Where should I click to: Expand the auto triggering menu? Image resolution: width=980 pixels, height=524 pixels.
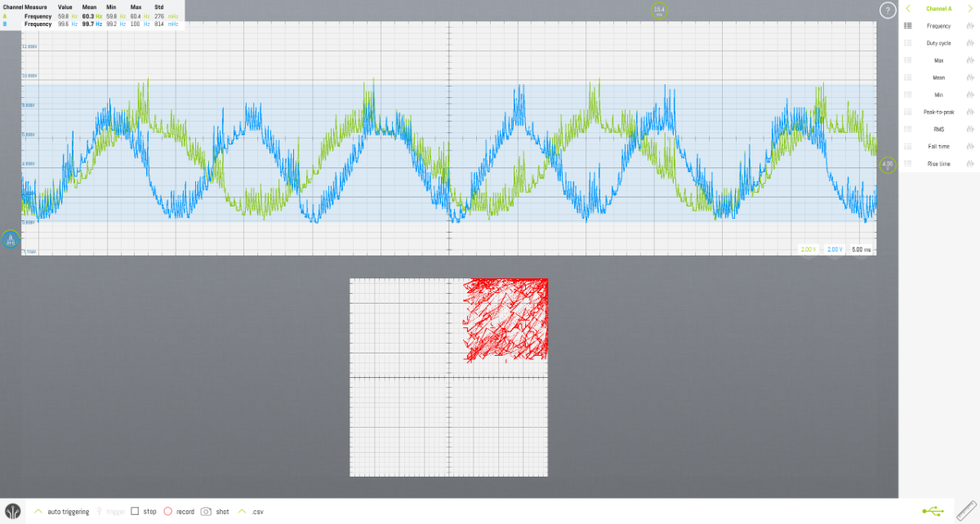pos(38,512)
